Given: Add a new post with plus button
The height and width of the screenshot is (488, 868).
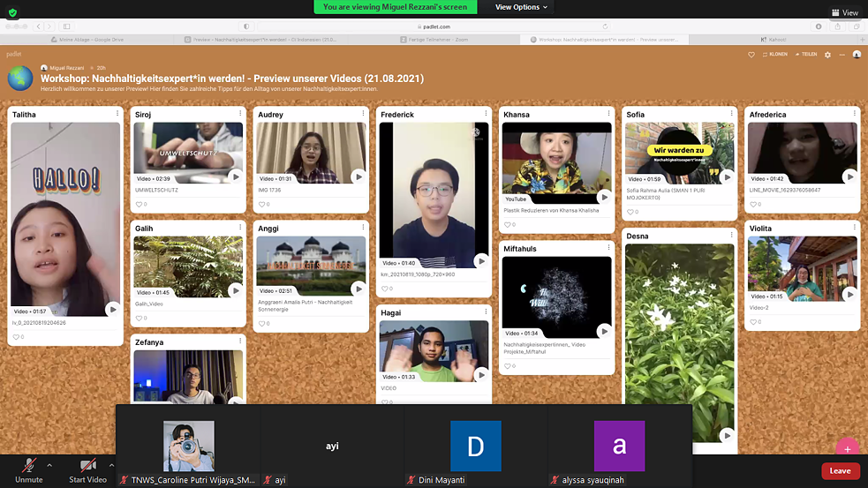Looking at the screenshot, I should [847, 448].
